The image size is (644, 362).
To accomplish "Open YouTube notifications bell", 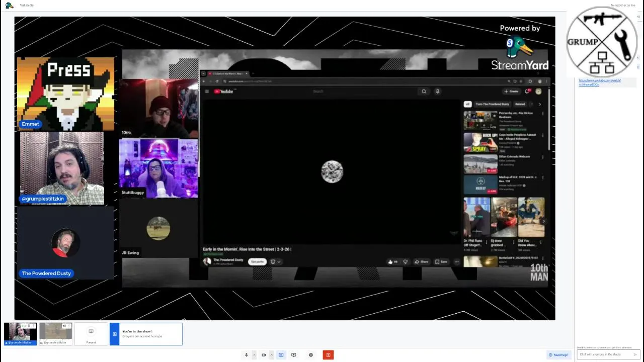I will click(528, 91).
